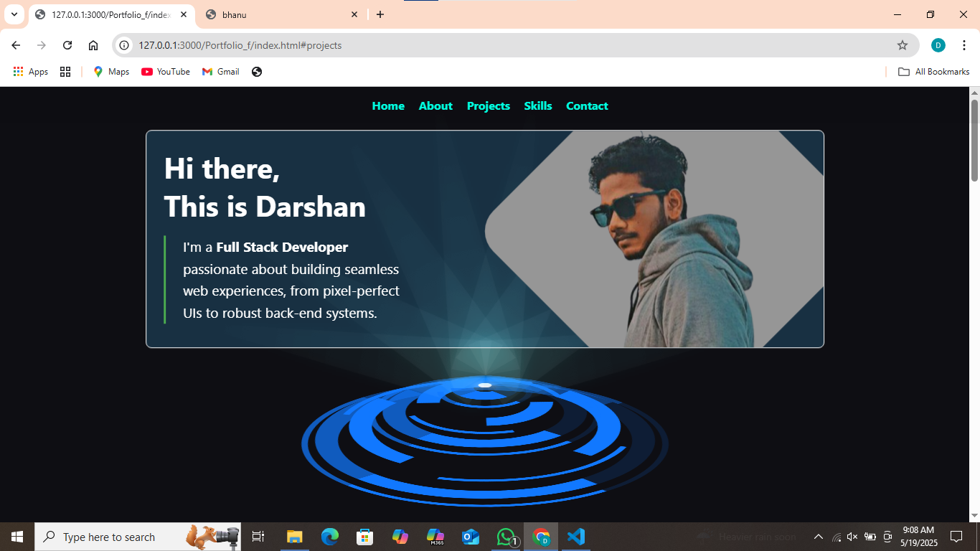Open the battery status tray icon

(870, 537)
